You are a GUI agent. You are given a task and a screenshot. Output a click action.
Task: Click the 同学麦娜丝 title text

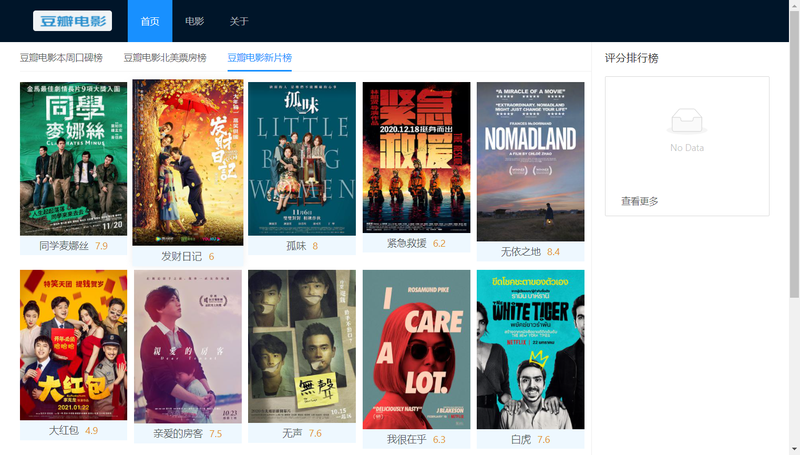click(x=64, y=246)
